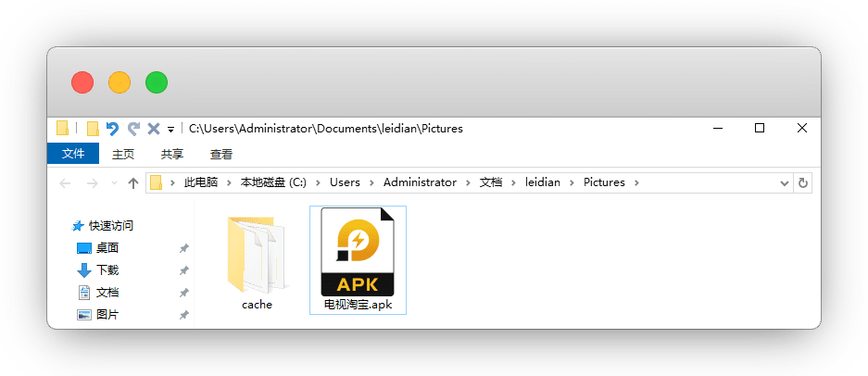Open the recent locations dropdown arrow
Screen dimensions: 868x376
coord(114,183)
